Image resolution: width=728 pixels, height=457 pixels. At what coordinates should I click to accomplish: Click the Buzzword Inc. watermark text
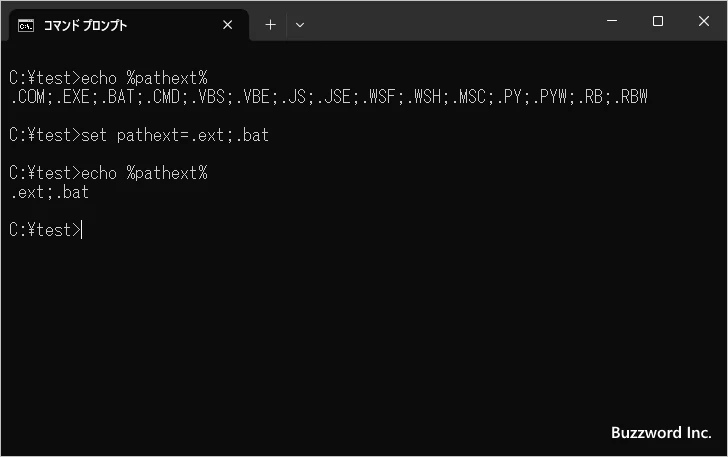coord(661,433)
